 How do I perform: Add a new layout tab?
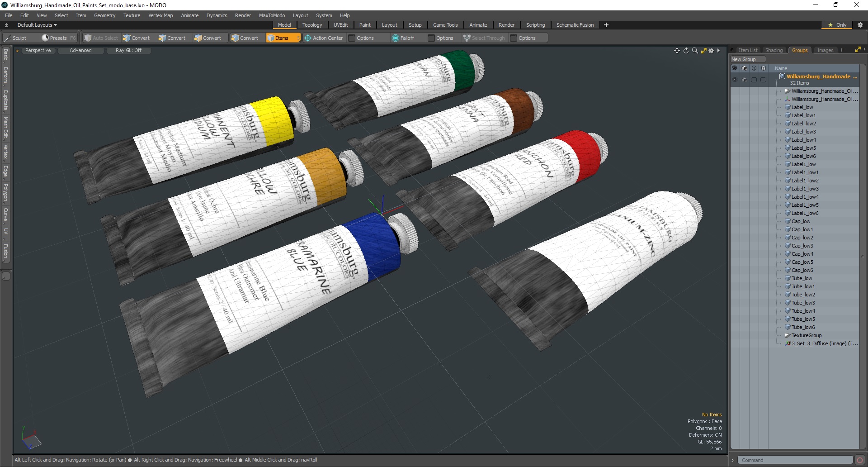(x=606, y=25)
